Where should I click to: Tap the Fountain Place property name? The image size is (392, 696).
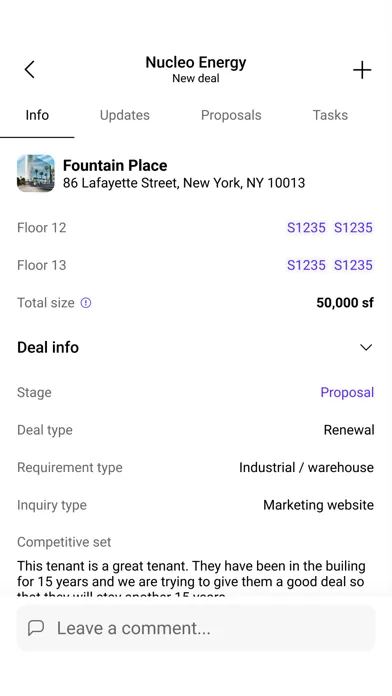tap(115, 165)
